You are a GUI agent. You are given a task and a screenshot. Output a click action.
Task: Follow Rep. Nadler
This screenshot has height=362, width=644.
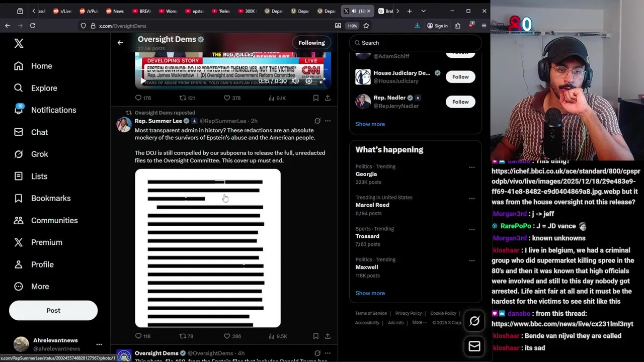tap(460, 102)
